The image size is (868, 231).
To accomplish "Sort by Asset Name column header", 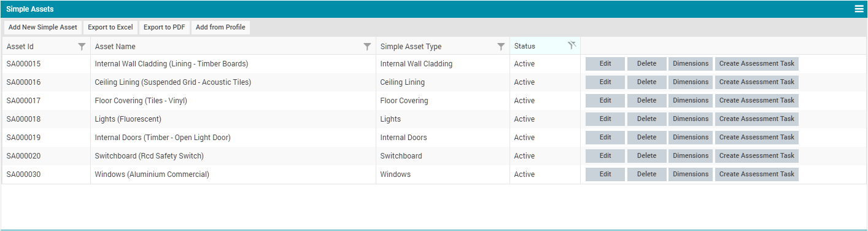I will (x=115, y=47).
